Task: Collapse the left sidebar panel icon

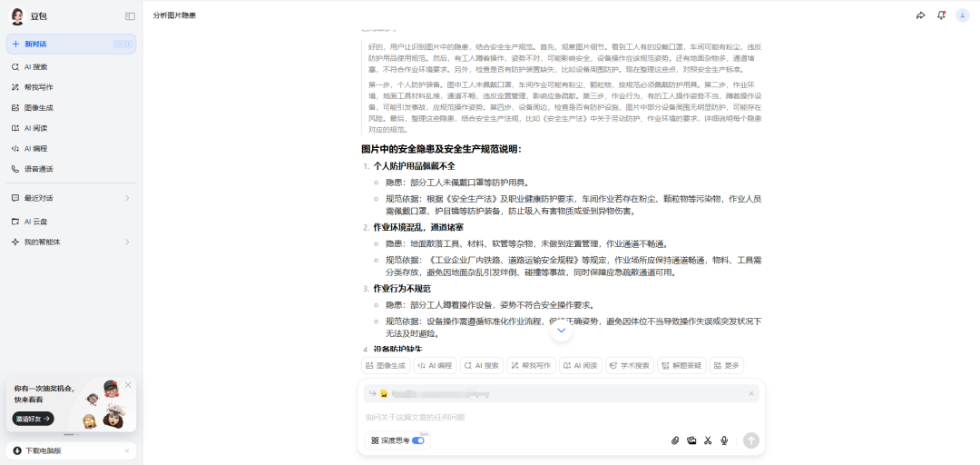Action: click(130, 16)
